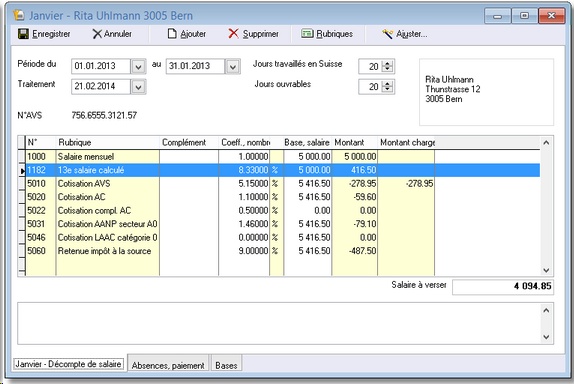Click the window title bar app icon
The height and width of the screenshot is (384, 574).
[x=19, y=15]
